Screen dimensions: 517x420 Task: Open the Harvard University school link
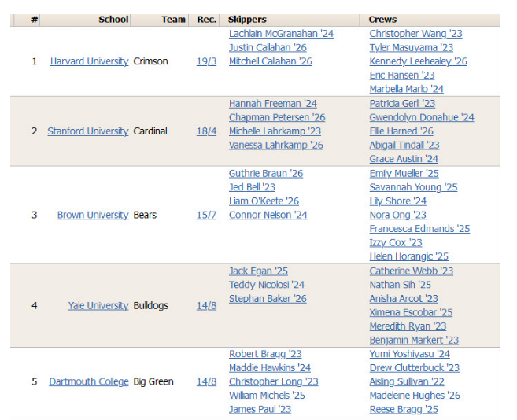pyautogui.click(x=90, y=61)
